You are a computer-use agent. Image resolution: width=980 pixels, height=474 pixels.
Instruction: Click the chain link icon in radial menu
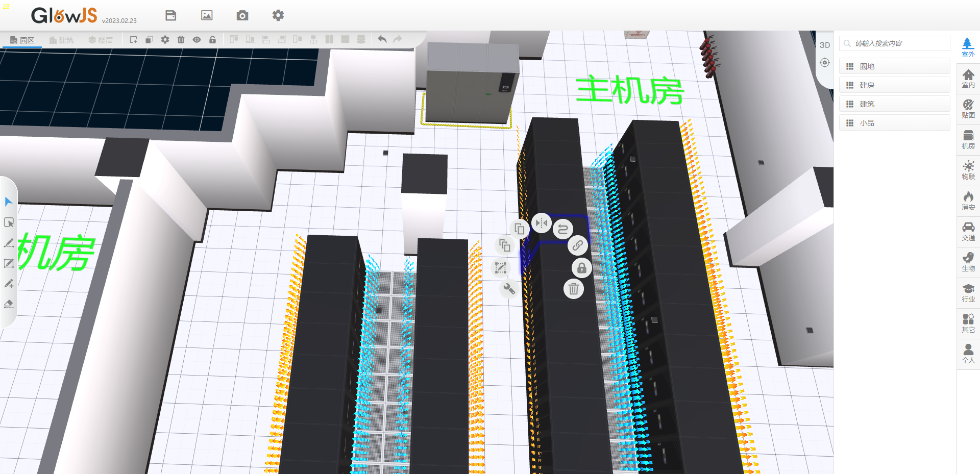[x=577, y=245]
